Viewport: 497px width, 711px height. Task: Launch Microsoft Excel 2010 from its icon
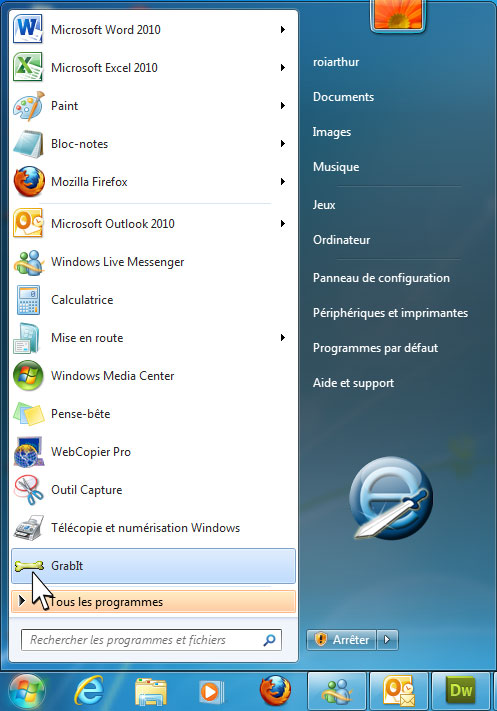coord(28,67)
